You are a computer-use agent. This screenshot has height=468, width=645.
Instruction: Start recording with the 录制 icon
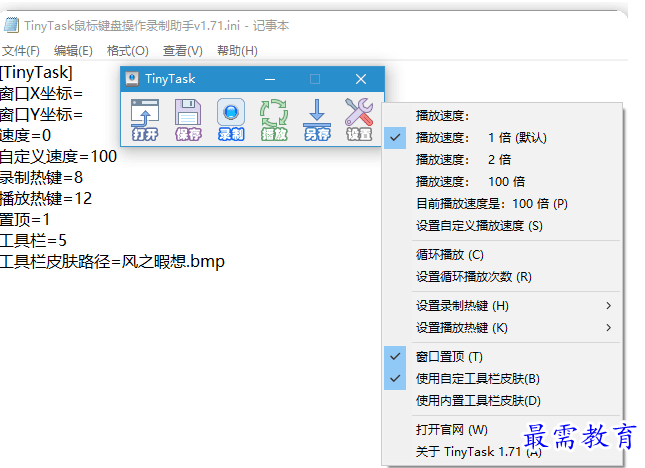coord(231,120)
